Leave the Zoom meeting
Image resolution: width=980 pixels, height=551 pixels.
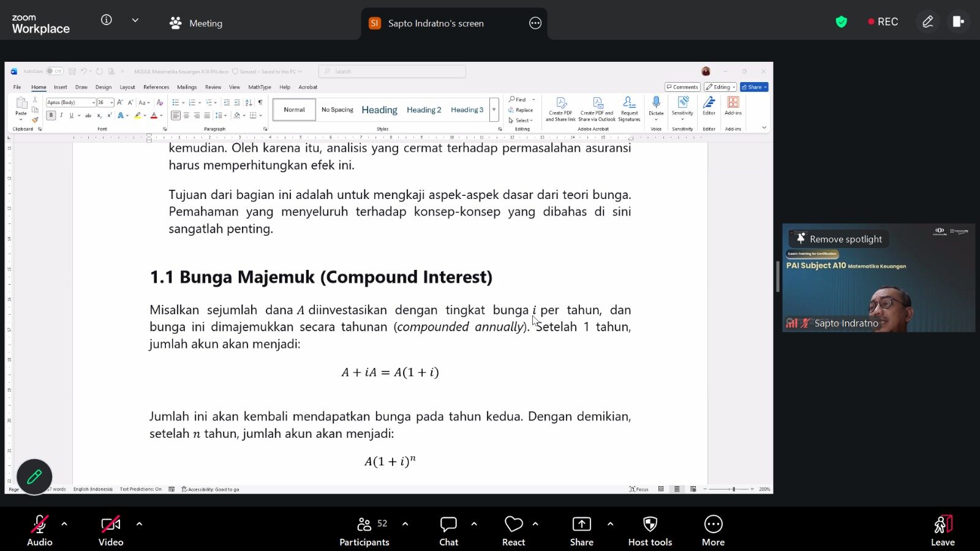tap(943, 531)
